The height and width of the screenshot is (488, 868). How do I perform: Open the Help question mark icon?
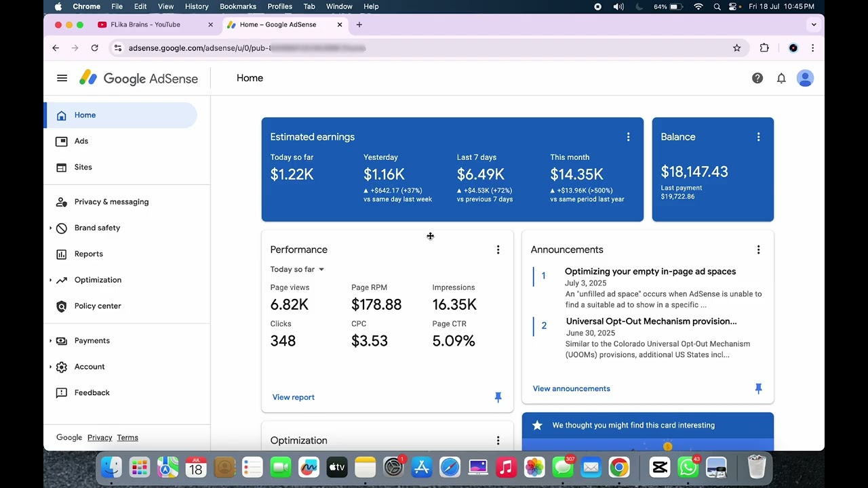click(757, 78)
